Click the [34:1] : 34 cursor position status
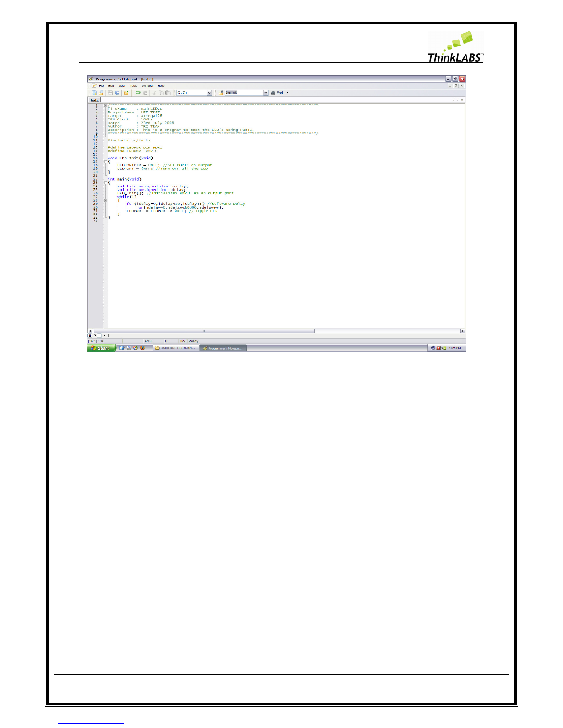The height and width of the screenshot is (728, 563). (x=96, y=341)
